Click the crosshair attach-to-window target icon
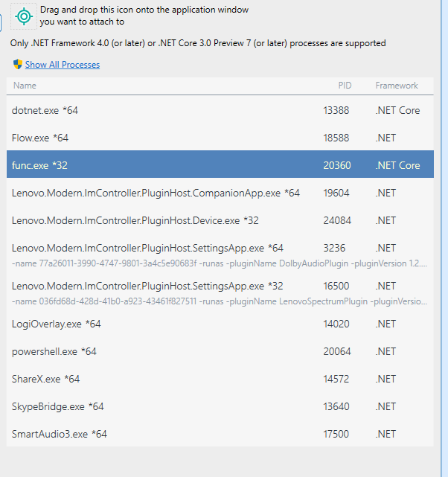Viewport: 448px width, 477px height. click(x=24, y=16)
